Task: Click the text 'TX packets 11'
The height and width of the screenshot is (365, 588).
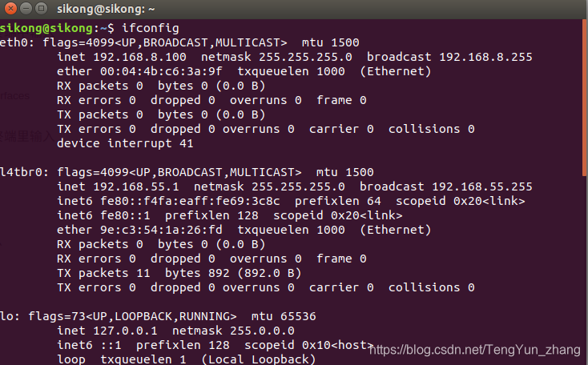Action: [103, 273]
